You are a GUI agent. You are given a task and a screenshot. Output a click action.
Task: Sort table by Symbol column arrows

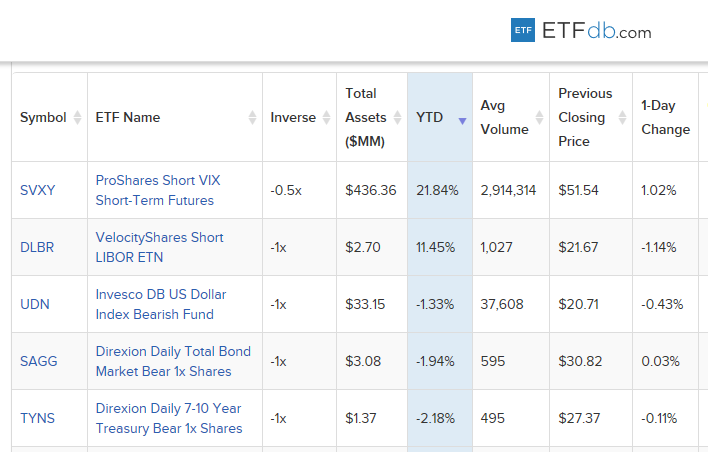tap(77, 118)
